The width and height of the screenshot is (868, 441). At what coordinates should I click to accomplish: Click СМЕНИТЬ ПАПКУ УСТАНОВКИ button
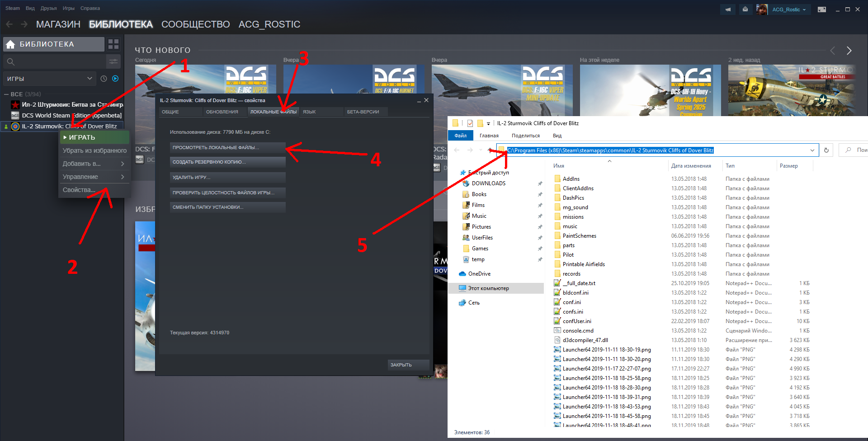coord(228,207)
